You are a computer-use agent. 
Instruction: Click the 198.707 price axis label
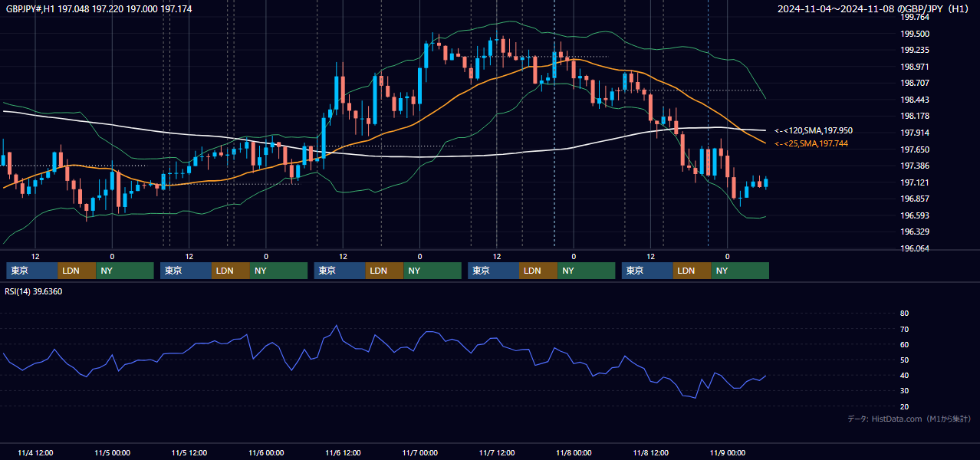click(915, 83)
